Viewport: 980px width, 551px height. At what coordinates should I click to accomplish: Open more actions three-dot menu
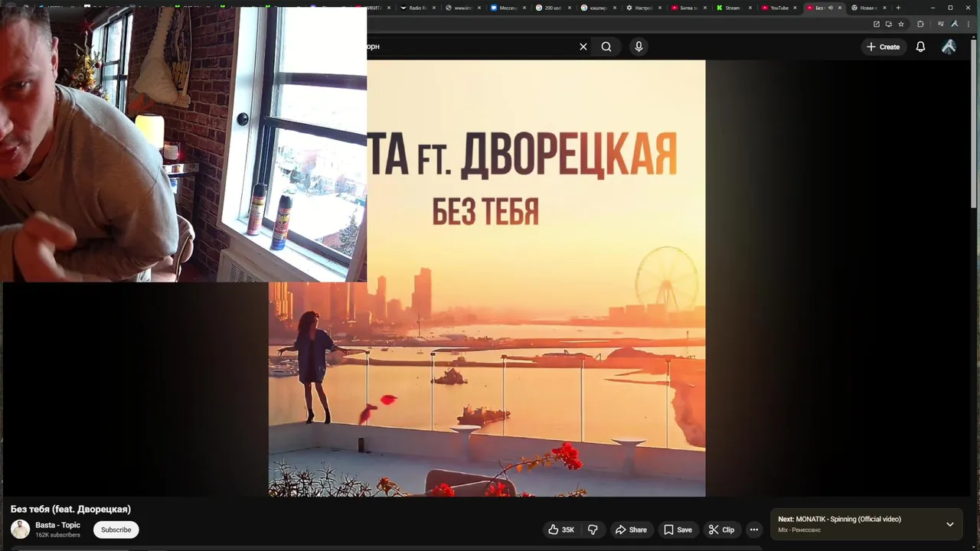(754, 530)
